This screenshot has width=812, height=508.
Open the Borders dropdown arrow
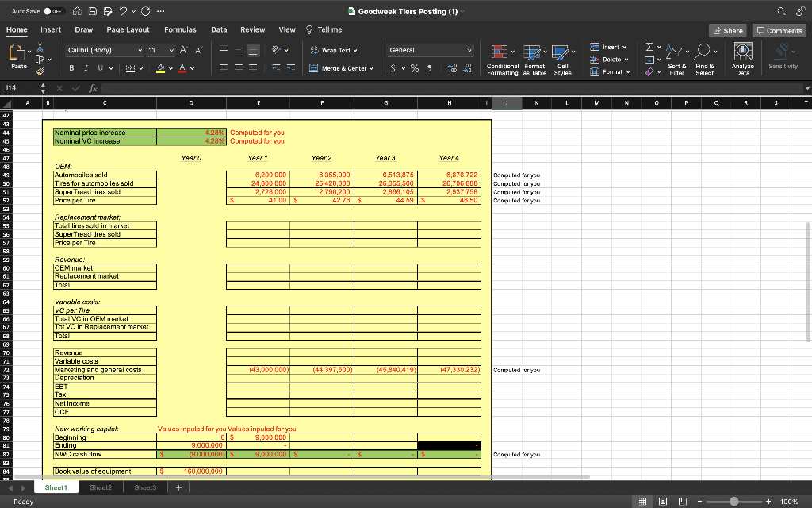coord(141,68)
